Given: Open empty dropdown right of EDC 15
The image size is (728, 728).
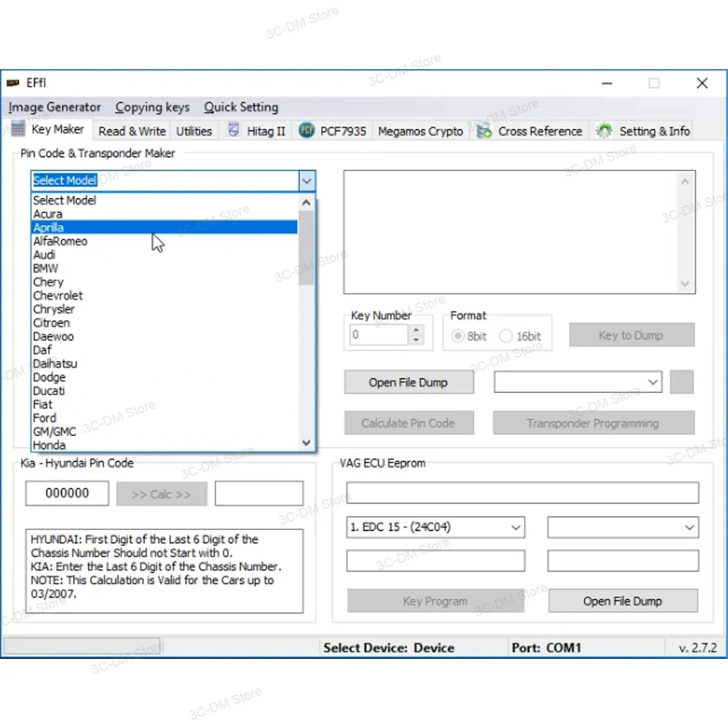Looking at the screenshot, I should point(623,527).
